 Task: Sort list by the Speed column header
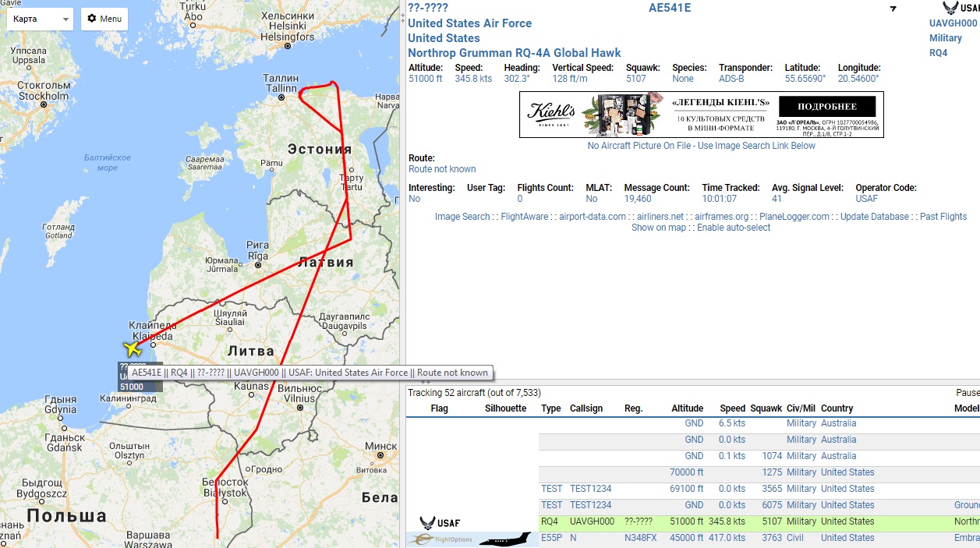coord(732,408)
